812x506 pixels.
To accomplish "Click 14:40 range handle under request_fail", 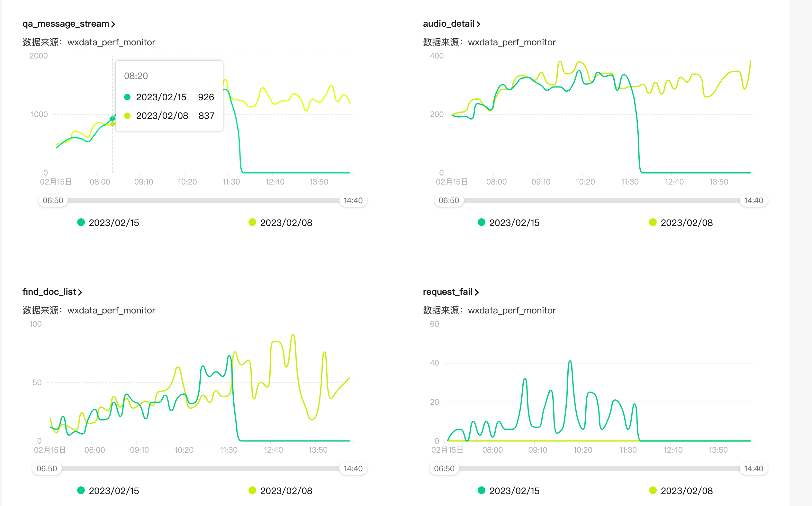I will (753, 468).
